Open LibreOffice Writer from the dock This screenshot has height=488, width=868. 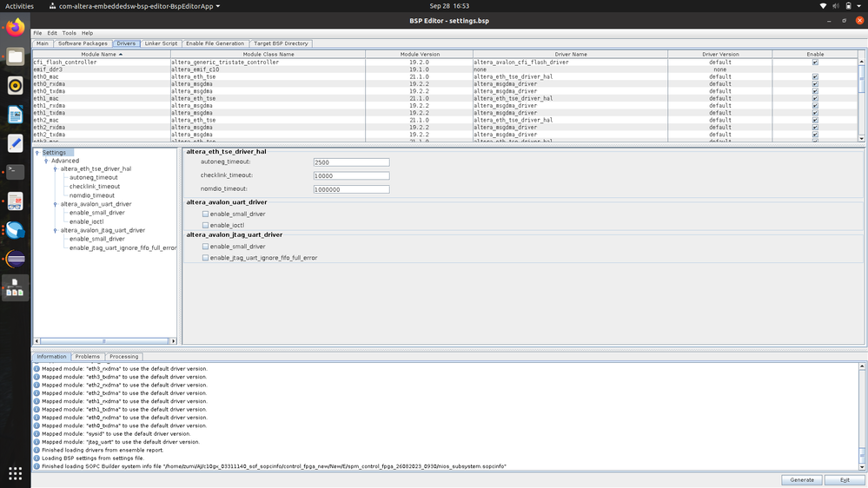point(15,114)
